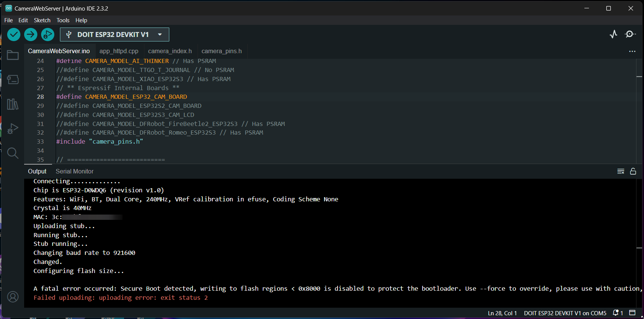
Task: Click the 'Crystal is 40MHz' output line
Action: [62, 208]
